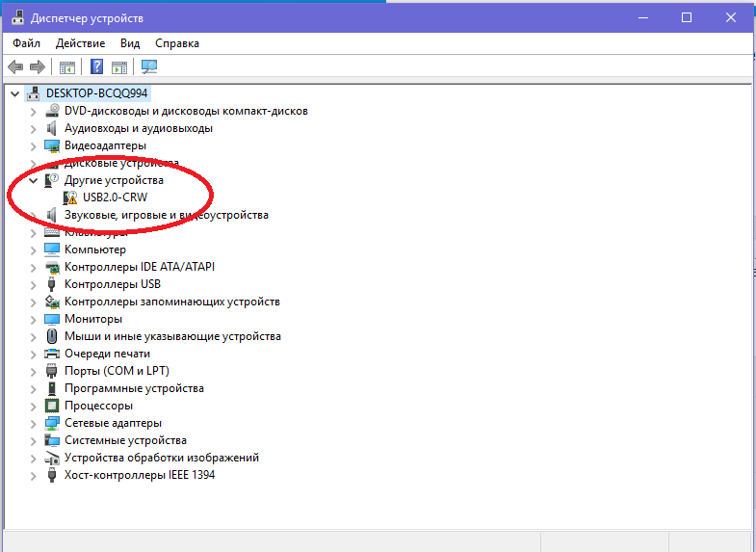Viewport: 756px width, 552px height.
Task: Expand DVD-дисководы и дисководы компакт-дисков
Action: pos(34,112)
